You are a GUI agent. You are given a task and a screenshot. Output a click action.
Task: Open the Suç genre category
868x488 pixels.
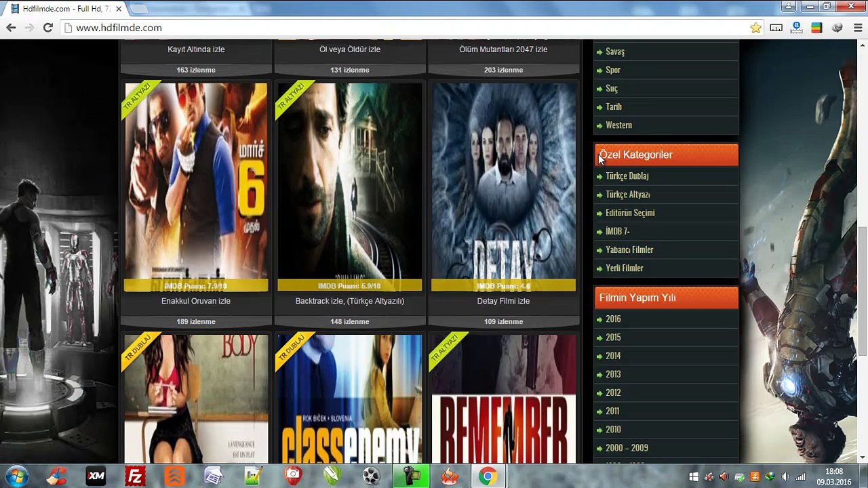(612, 88)
